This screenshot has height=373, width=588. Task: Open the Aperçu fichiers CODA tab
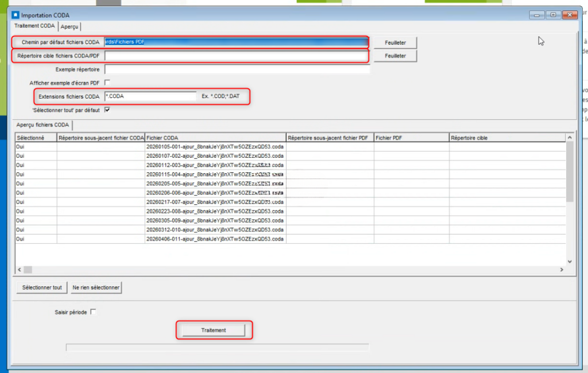pos(43,125)
